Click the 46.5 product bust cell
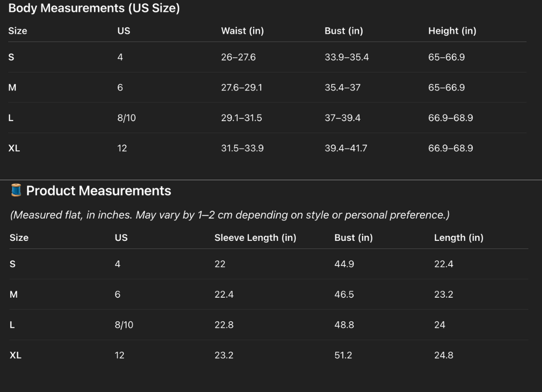 point(344,295)
